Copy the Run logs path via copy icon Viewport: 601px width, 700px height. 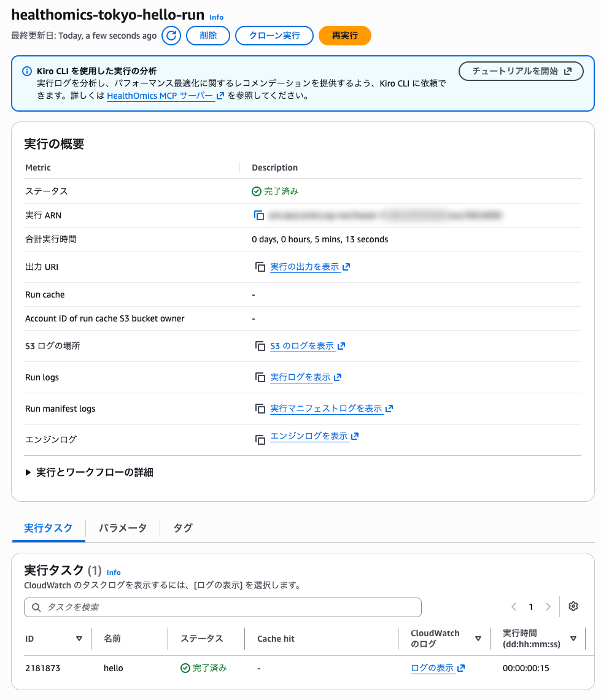pos(260,377)
